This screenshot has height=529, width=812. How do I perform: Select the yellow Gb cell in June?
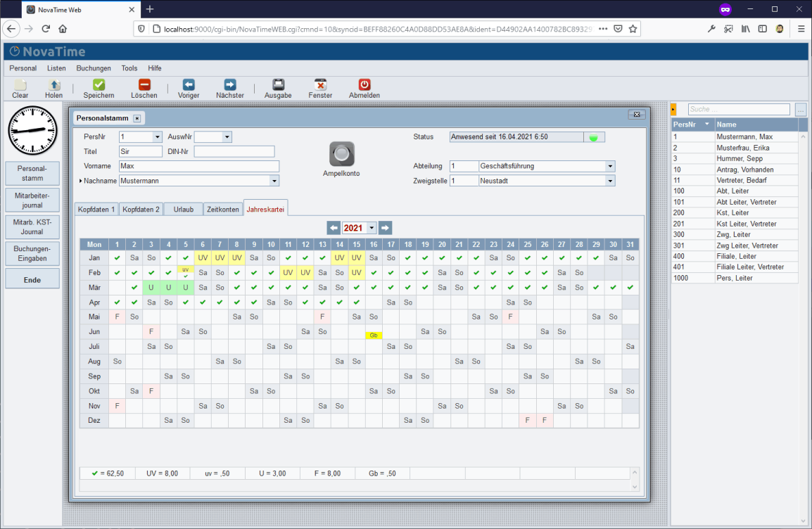tap(374, 336)
